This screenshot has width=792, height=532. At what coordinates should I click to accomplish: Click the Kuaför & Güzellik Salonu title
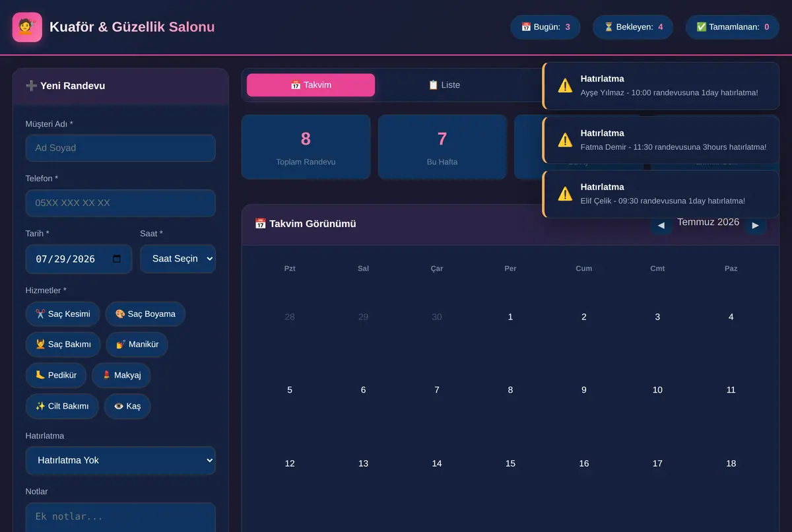tap(132, 27)
